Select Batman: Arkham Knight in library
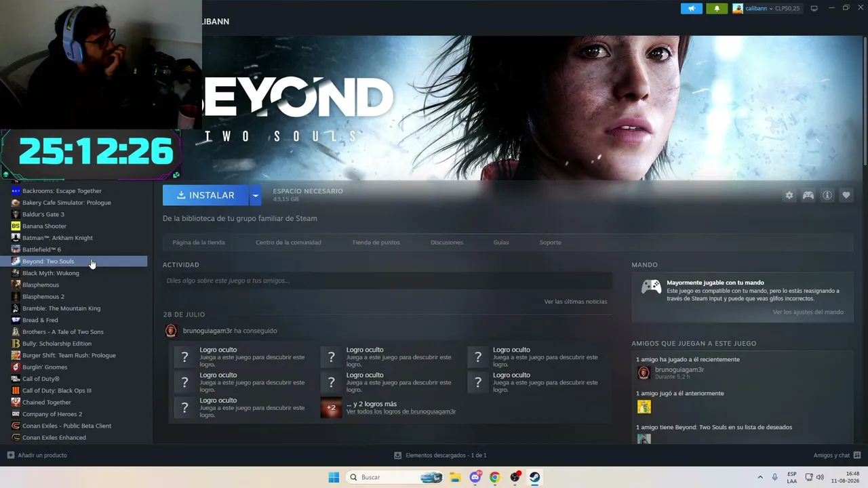This screenshot has width=868, height=488. tap(58, 238)
